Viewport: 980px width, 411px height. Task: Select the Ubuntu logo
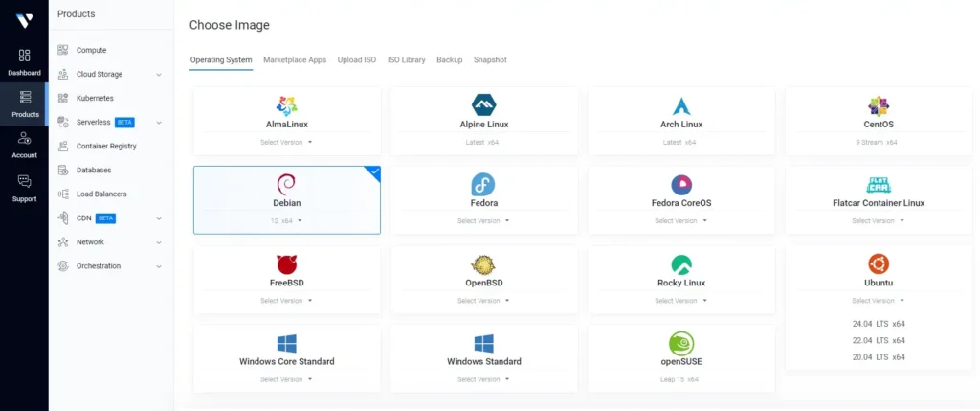coord(879,264)
